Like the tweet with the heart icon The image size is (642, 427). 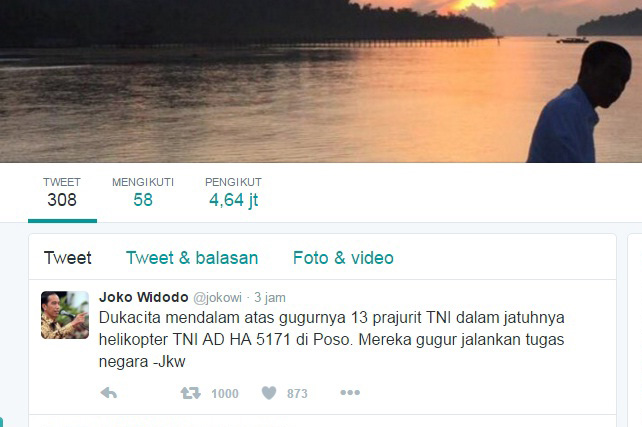pyautogui.click(x=269, y=393)
